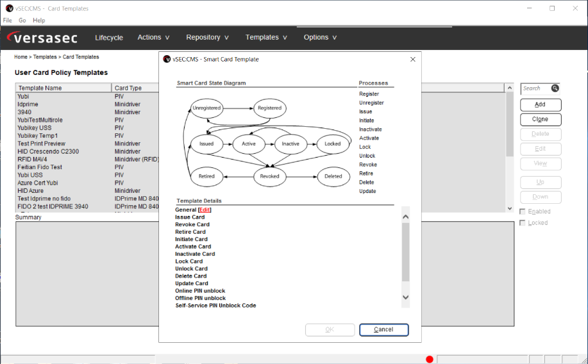The image size is (588, 364).
Task: Toggle the Enabled checkbox
Action: (523, 211)
